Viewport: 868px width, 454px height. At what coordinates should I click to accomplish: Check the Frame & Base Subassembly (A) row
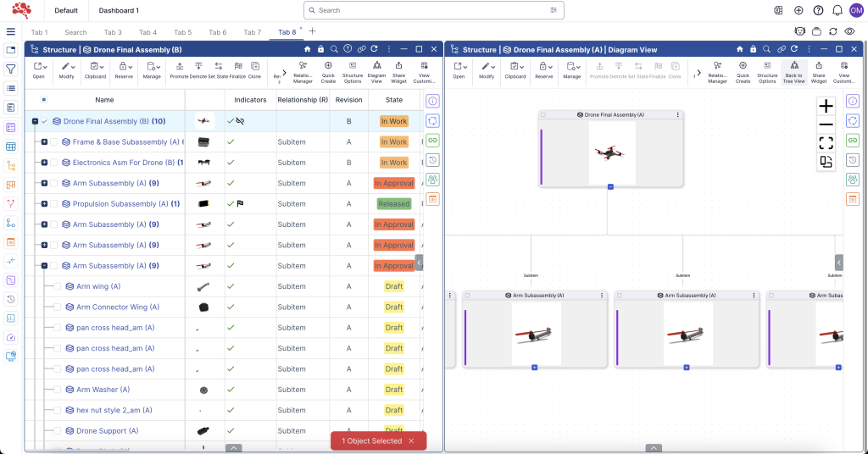click(x=54, y=142)
